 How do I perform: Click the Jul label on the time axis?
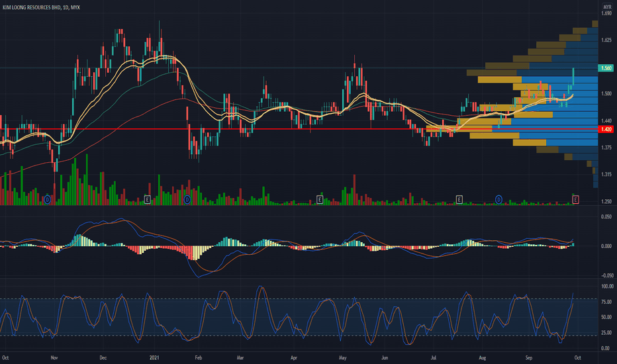click(x=433, y=357)
